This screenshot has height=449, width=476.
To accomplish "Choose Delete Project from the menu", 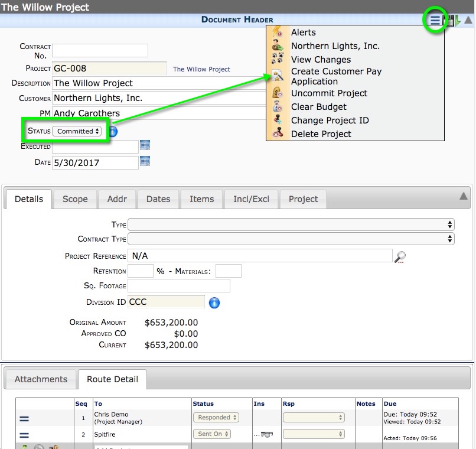I will [321, 134].
